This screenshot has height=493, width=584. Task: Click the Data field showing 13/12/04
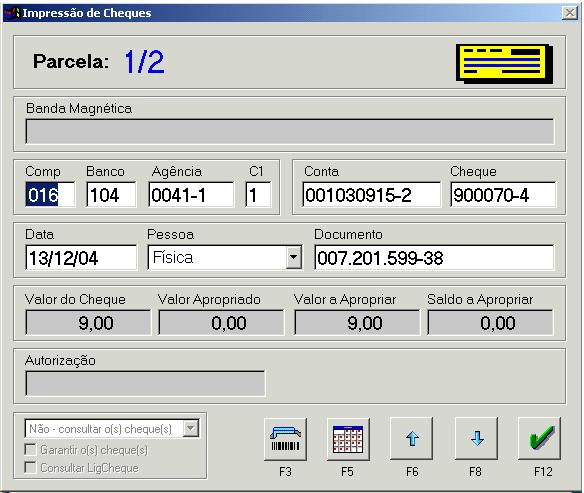tap(81, 257)
